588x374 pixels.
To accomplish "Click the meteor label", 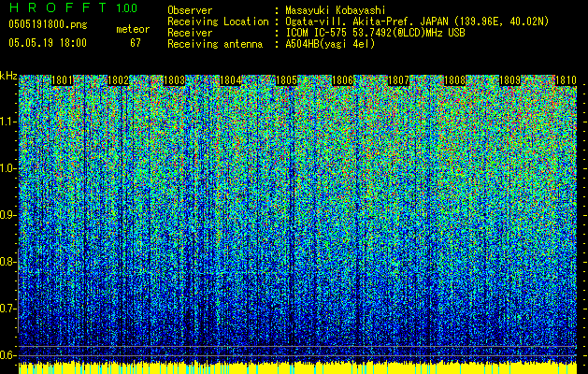I will [133, 29].
